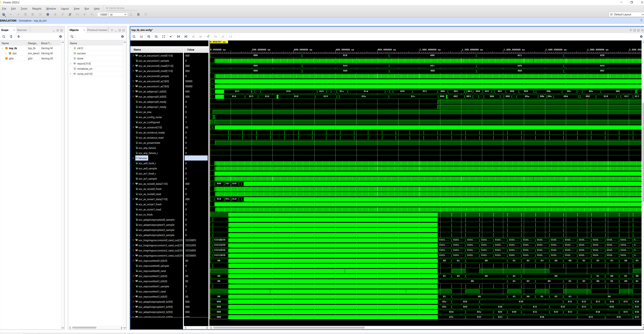Click Zoom Out in waveform toolbar
This screenshot has height=334, width=644.
[156, 37]
